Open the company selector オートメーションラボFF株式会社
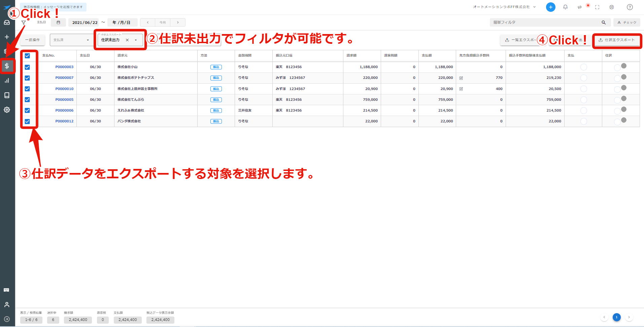Image resolution: width=644 pixels, height=327 pixels. (x=504, y=7)
